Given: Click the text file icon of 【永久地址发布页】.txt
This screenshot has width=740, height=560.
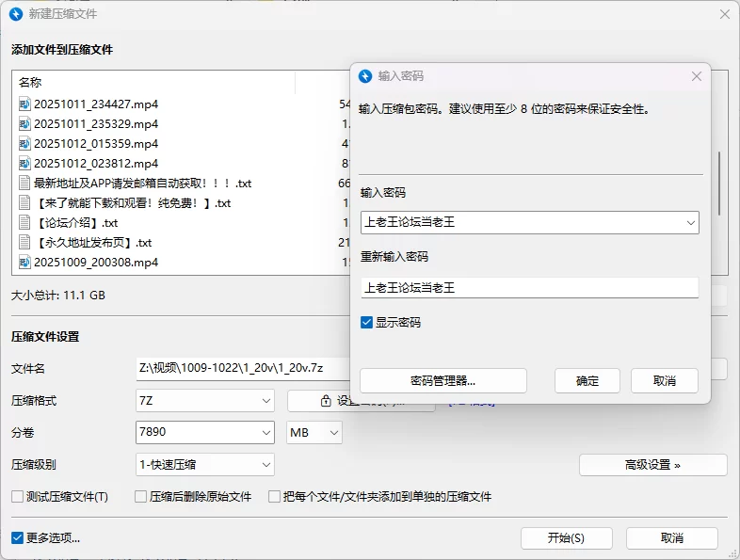Looking at the screenshot, I should pyautogui.click(x=24, y=243).
